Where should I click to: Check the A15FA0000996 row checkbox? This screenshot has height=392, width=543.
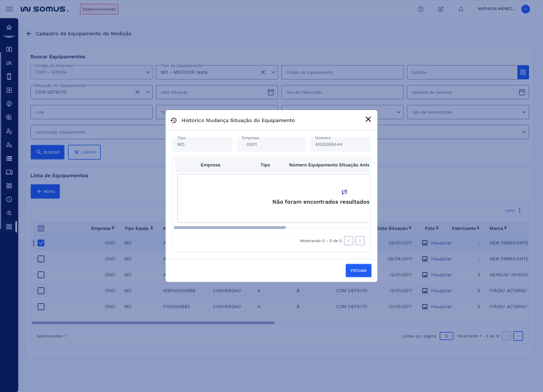41,291
